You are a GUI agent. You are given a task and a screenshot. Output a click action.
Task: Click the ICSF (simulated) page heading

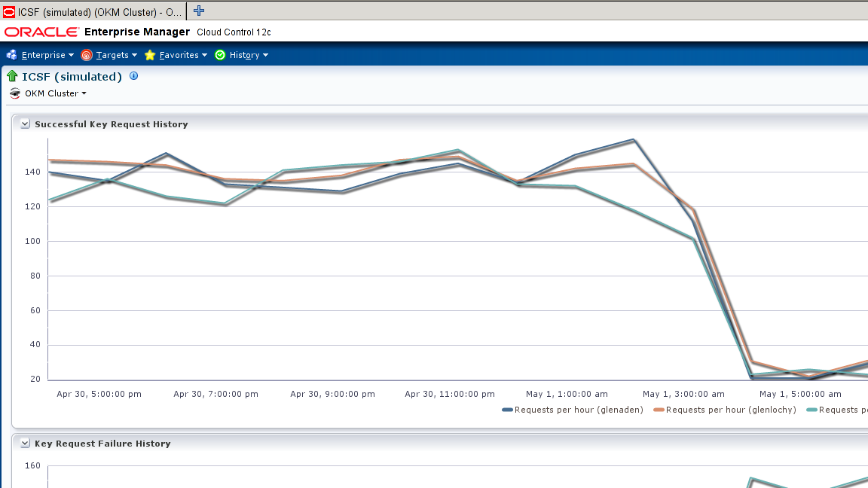pyautogui.click(x=72, y=76)
